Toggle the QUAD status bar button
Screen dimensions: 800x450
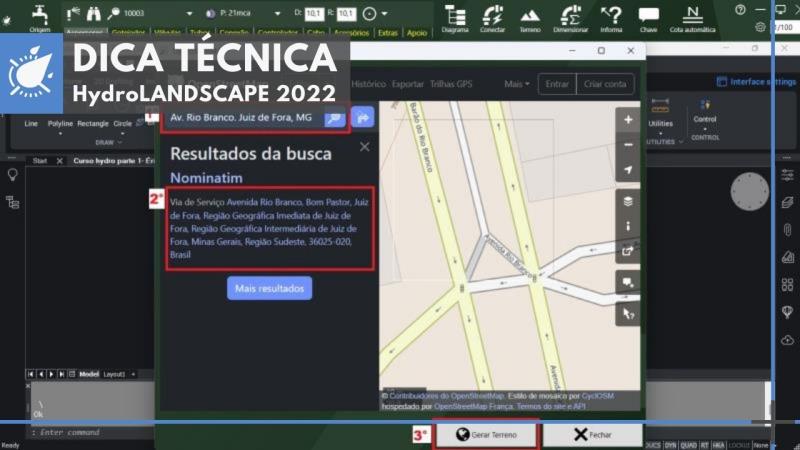click(x=688, y=445)
